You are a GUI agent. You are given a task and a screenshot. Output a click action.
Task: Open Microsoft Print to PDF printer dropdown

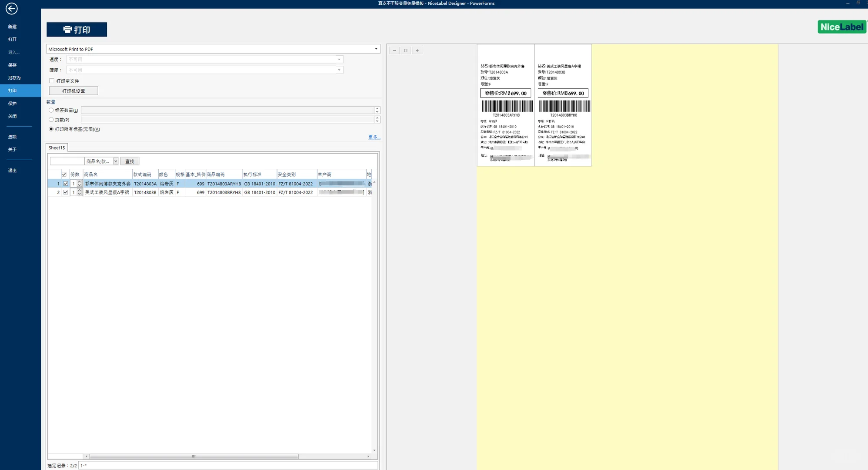coord(376,49)
